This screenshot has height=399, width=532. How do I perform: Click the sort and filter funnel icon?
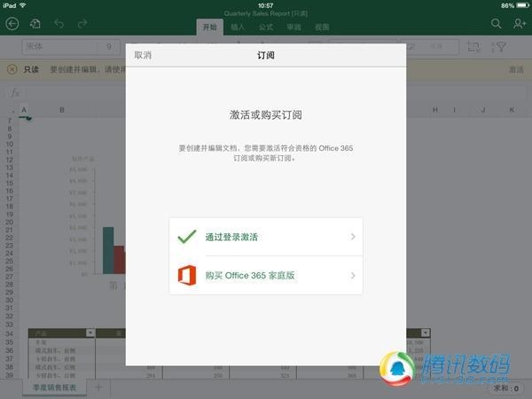(498, 47)
